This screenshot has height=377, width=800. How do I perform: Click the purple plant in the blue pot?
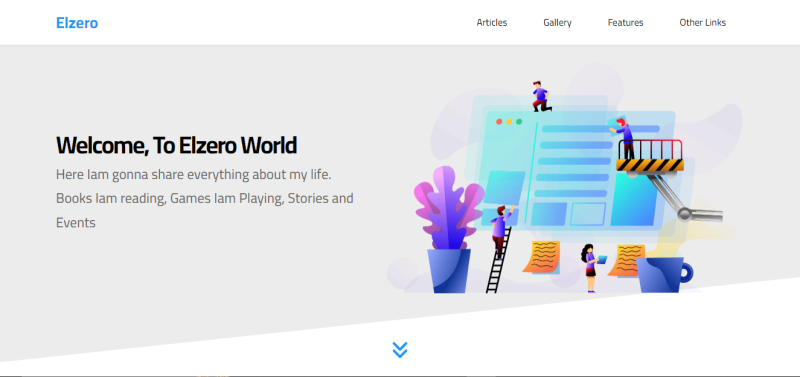point(449,230)
